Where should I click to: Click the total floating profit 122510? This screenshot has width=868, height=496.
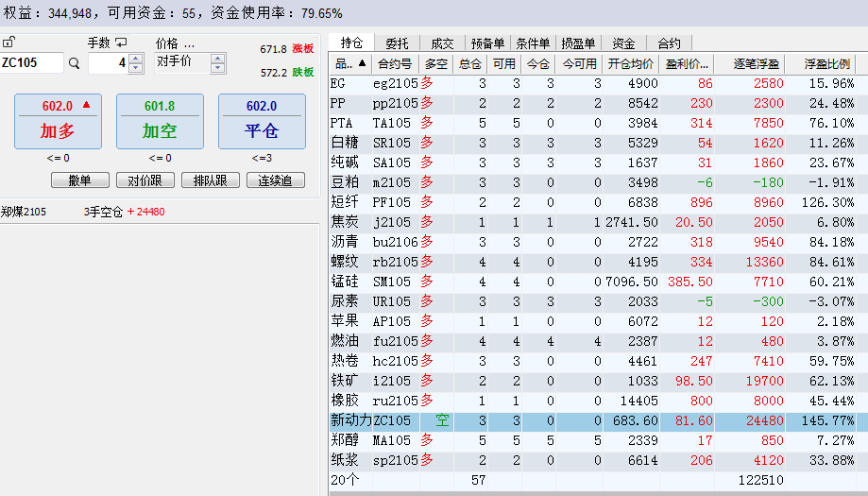[760, 480]
